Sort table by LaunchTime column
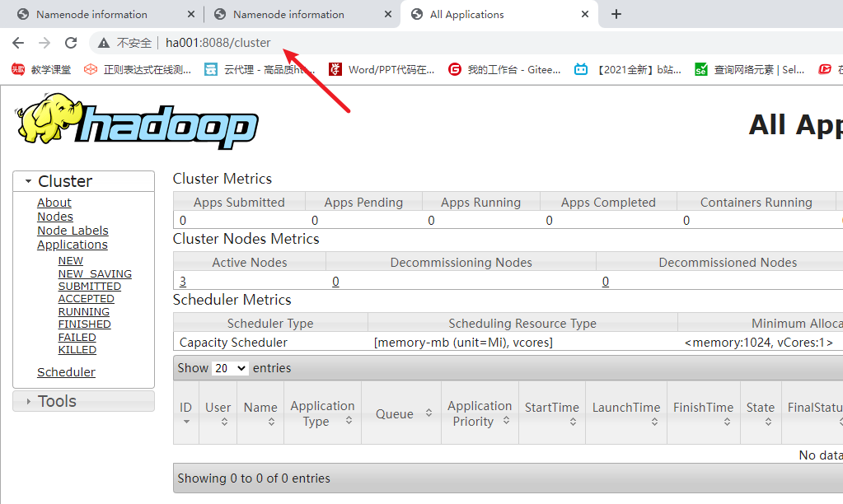843x504 pixels. [626, 413]
